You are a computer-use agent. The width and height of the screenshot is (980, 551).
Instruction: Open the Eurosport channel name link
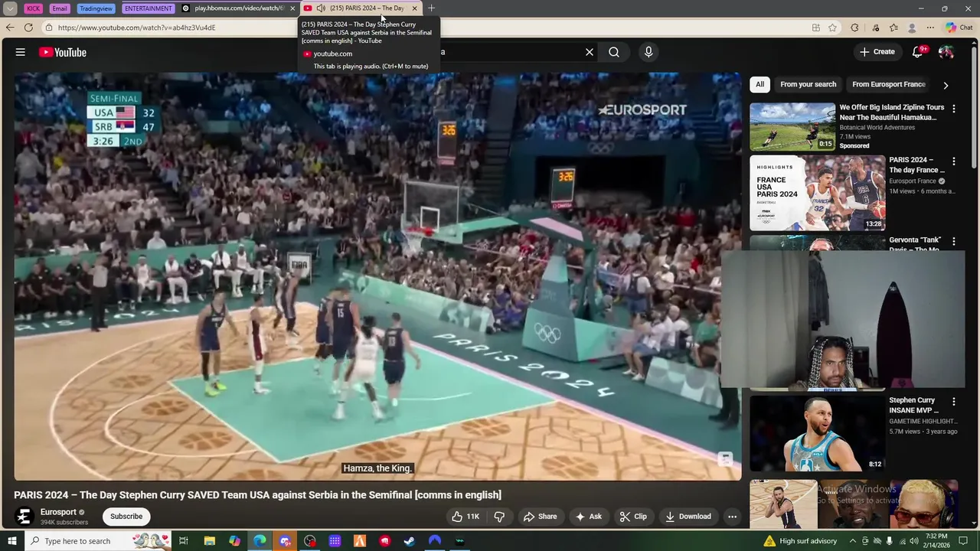point(58,512)
